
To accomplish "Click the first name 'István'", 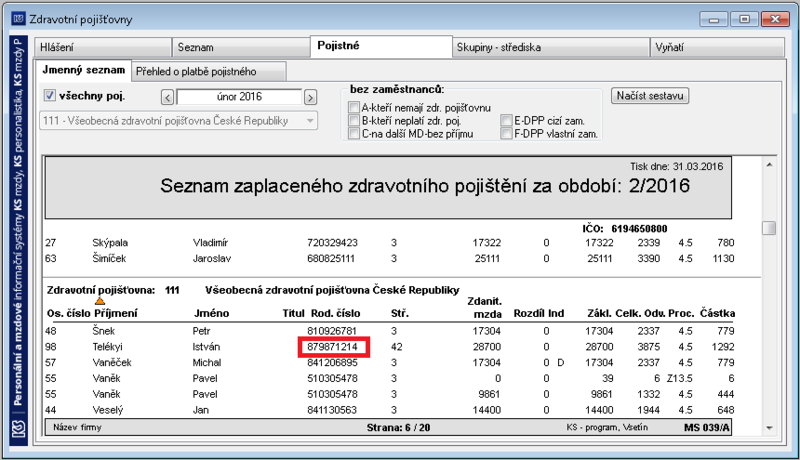I will [206, 347].
